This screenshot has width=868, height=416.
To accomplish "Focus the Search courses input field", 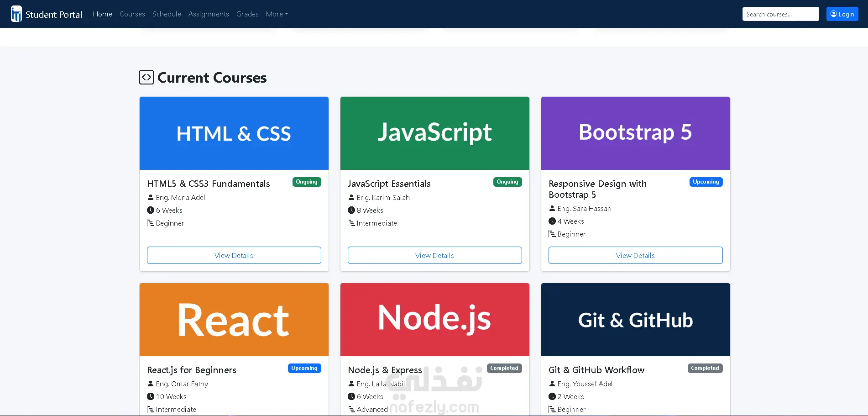I will tap(781, 14).
